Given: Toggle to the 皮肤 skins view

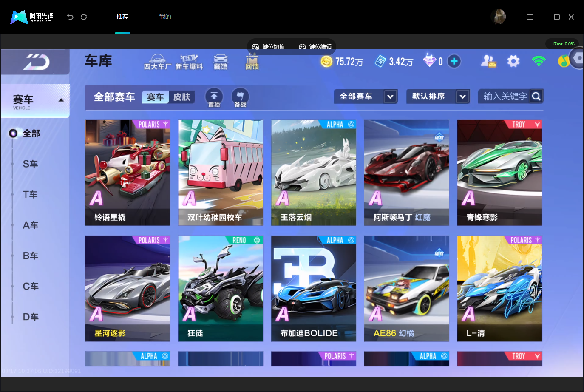Looking at the screenshot, I should [182, 97].
